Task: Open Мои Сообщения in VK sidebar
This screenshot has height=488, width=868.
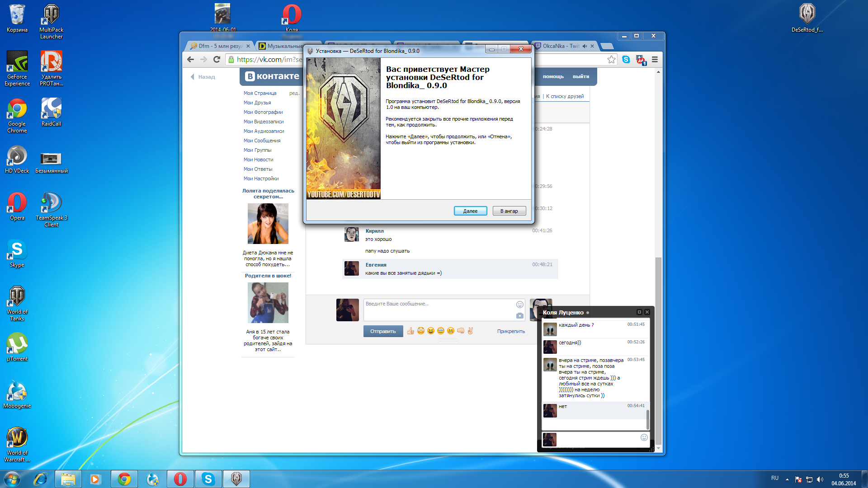Action: [x=262, y=141]
